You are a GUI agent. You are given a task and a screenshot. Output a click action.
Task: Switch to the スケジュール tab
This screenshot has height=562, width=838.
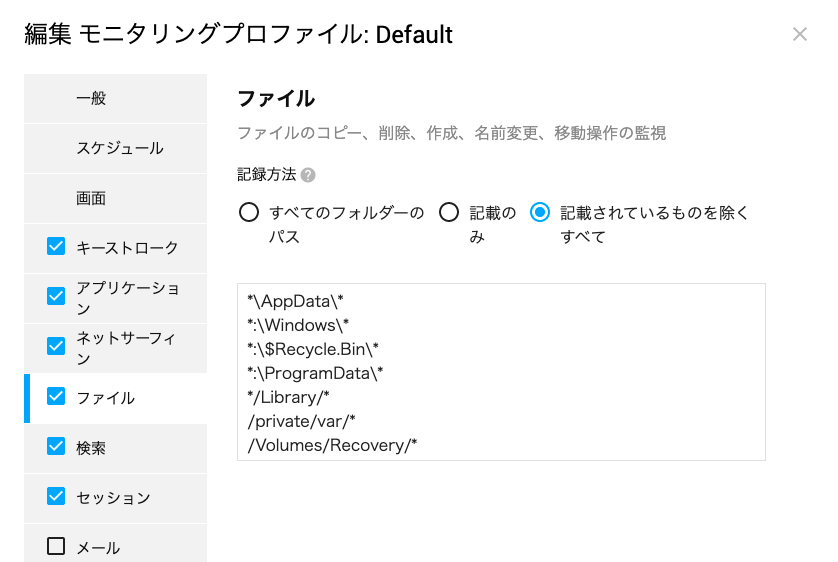[115, 149]
